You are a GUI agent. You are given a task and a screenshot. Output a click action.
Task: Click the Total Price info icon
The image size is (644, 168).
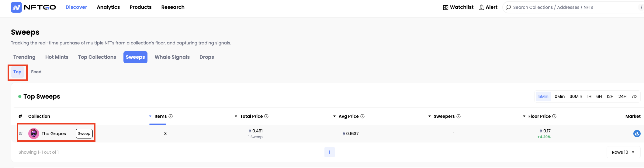(x=266, y=116)
